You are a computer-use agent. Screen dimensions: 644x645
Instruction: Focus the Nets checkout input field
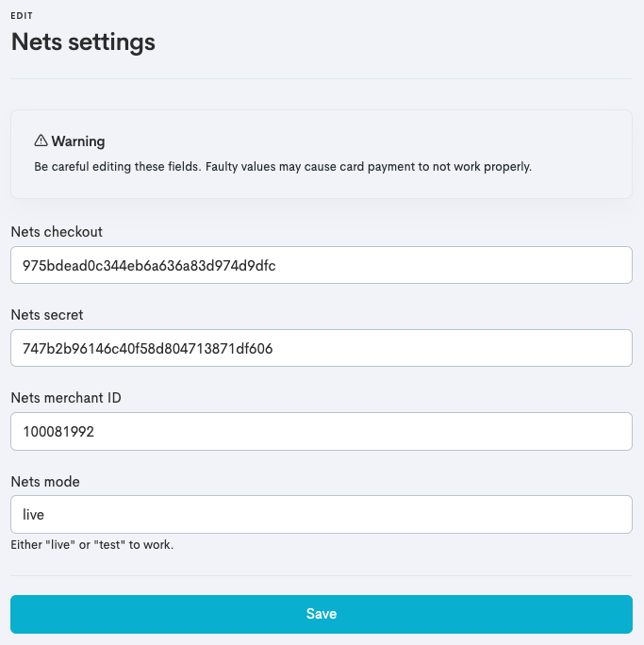[x=322, y=265]
